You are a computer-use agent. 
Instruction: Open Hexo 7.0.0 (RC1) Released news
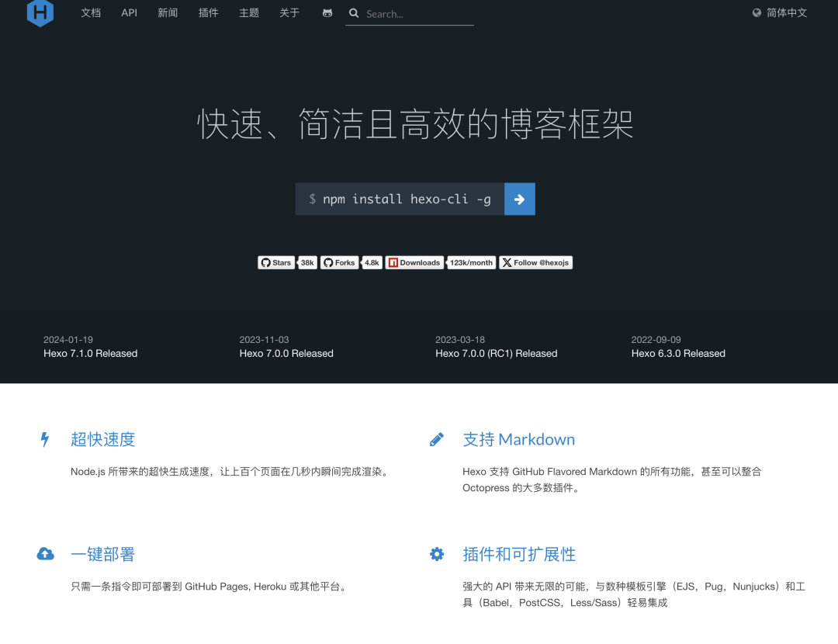pyautogui.click(x=497, y=353)
